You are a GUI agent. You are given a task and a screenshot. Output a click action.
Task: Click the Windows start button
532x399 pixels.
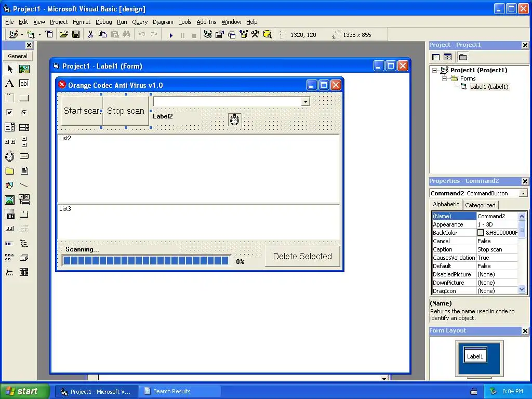(x=25, y=391)
